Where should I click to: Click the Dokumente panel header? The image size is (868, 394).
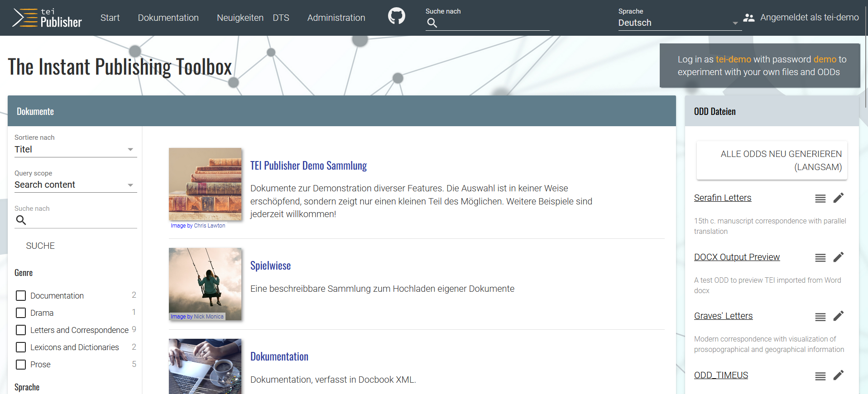click(x=342, y=111)
